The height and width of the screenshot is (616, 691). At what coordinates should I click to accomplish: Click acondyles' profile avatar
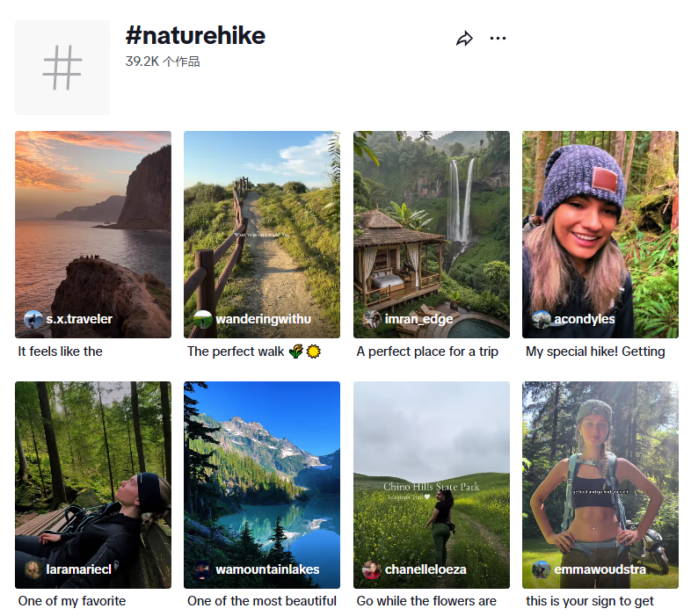(x=541, y=319)
